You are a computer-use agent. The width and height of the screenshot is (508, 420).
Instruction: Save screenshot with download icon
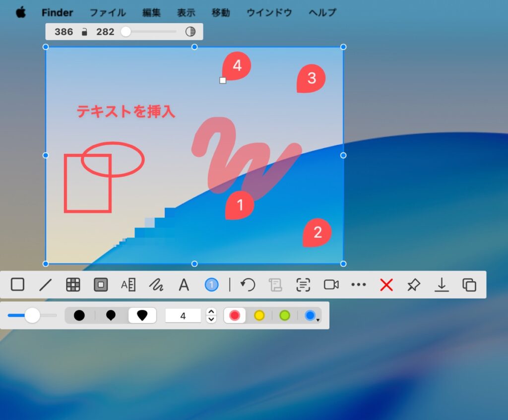[441, 285]
